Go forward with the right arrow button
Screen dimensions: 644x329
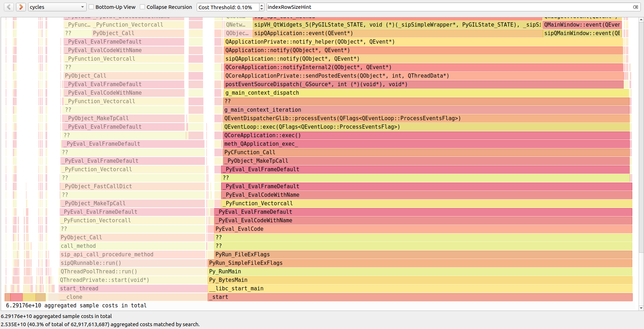tap(21, 7)
